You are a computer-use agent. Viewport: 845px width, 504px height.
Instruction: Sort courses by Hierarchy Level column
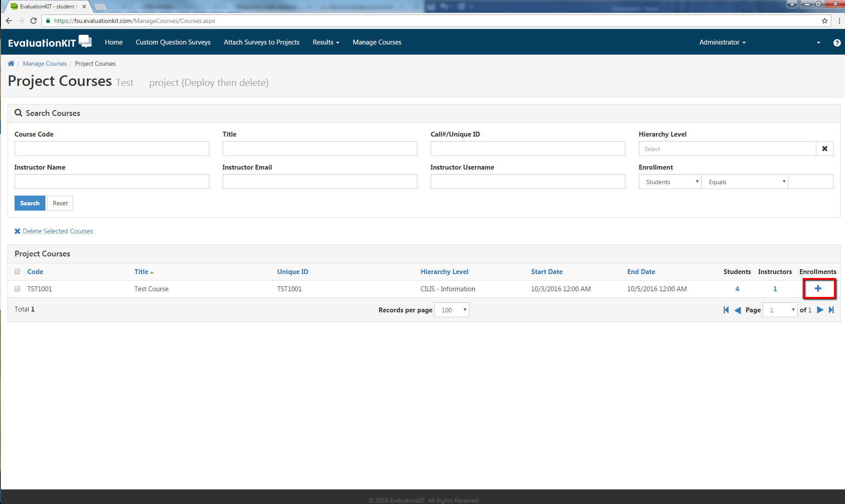pyautogui.click(x=444, y=272)
